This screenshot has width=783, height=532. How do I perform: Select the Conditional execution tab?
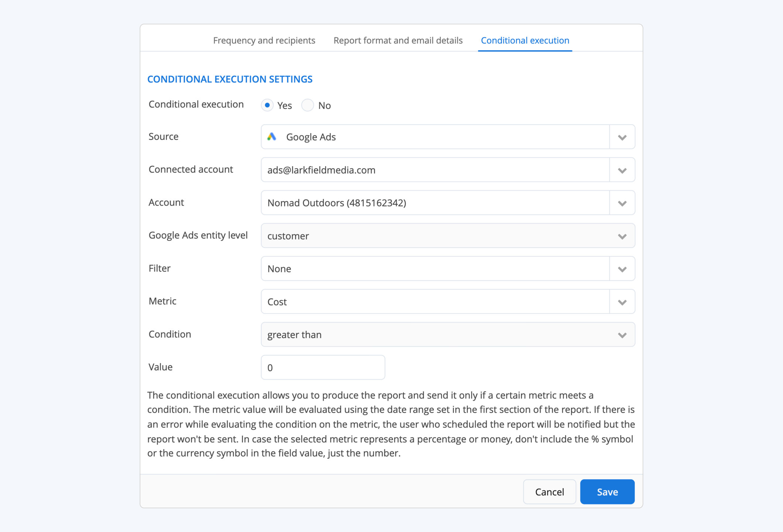pos(525,40)
